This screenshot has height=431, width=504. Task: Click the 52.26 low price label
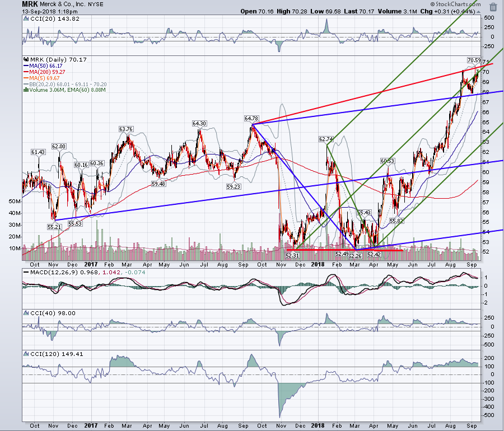point(355,256)
